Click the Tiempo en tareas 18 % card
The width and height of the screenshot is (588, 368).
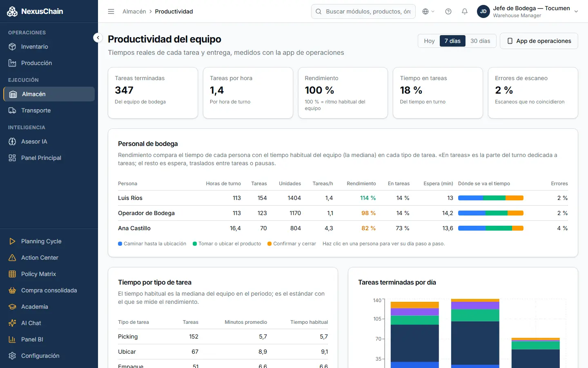(438, 93)
